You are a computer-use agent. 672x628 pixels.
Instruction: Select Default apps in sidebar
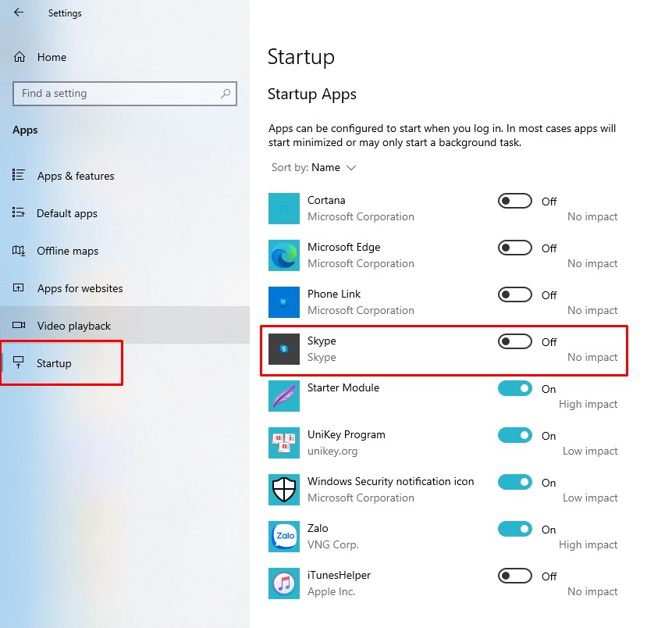66,213
